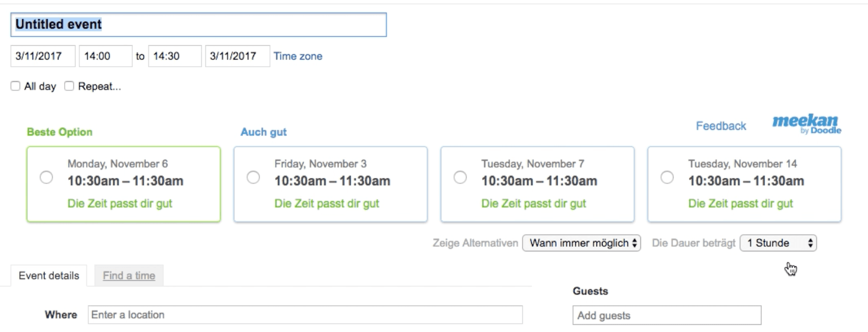Select the Monday, November 6 radio option

(x=47, y=177)
